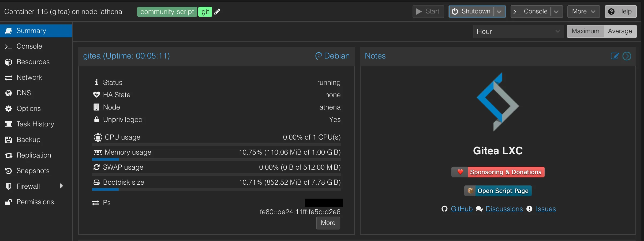This screenshot has height=241, width=644.
Task: Click the IPs arrows icon
Action: pos(96,203)
